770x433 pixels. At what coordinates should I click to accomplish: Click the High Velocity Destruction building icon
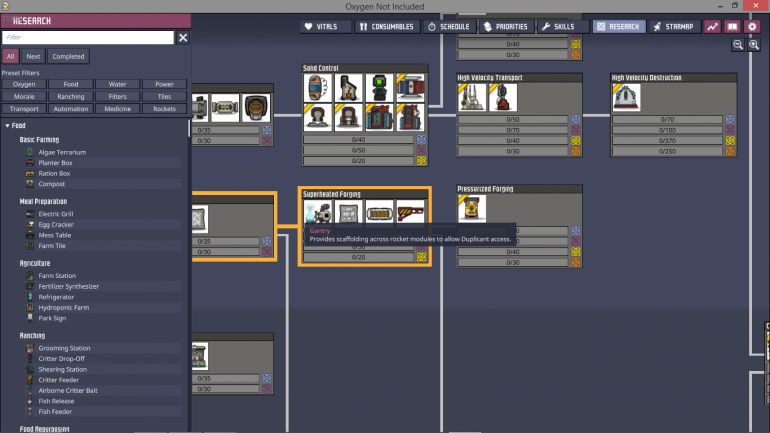626,97
